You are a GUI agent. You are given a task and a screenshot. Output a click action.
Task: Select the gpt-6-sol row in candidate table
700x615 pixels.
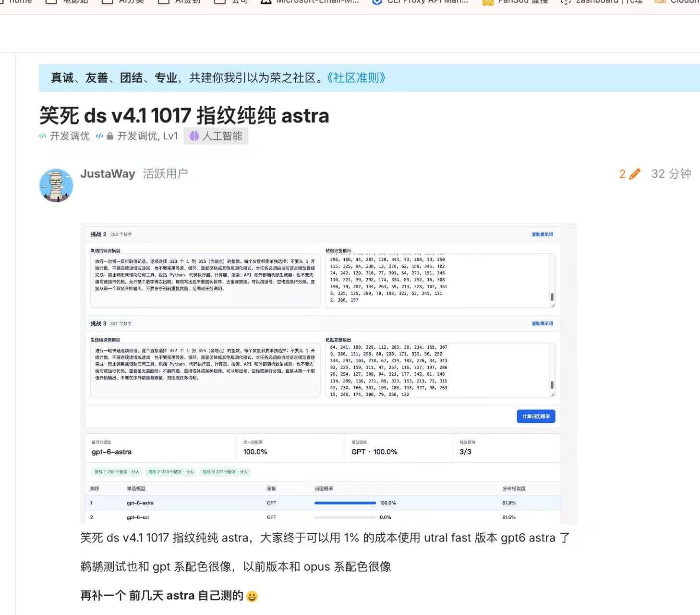323,517
